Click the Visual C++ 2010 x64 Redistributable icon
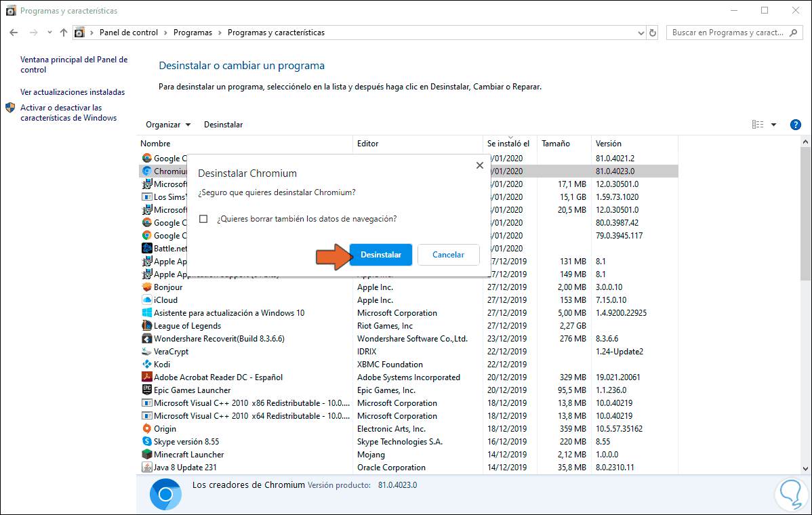 tap(146, 416)
